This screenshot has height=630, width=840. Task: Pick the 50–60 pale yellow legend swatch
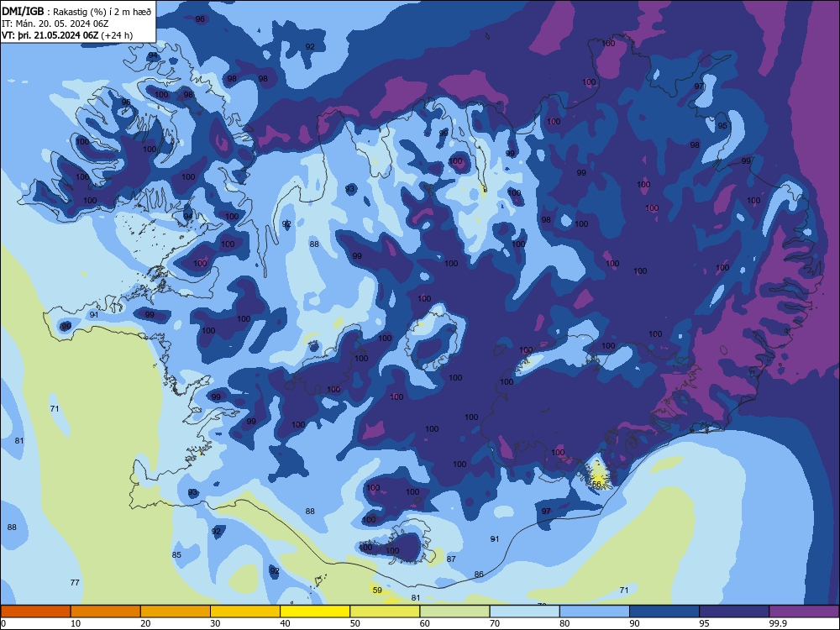click(386, 612)
